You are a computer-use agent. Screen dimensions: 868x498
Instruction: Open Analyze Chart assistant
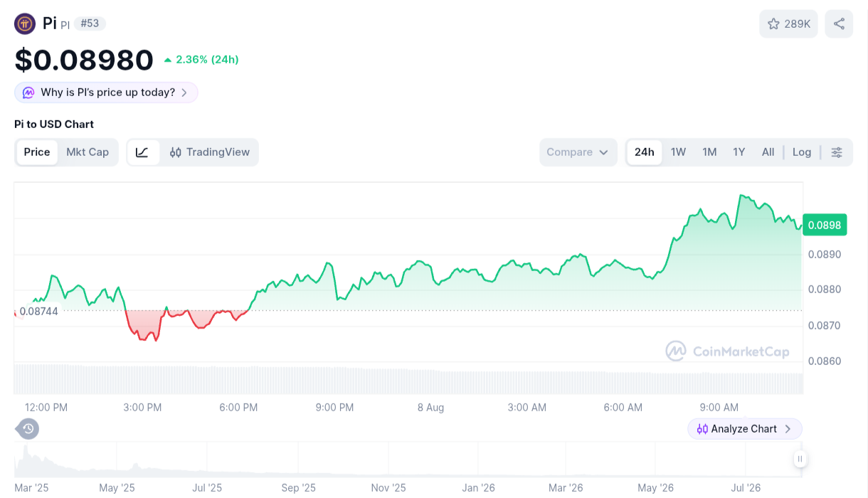[x=745, y=429]
